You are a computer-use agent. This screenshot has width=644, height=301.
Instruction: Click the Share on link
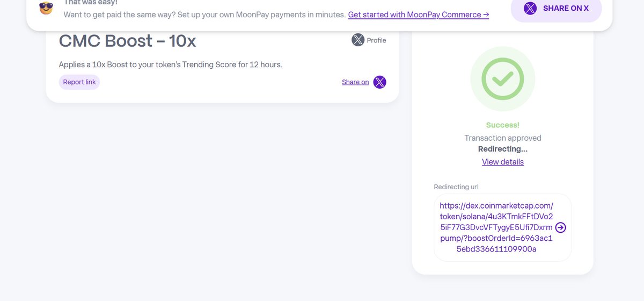click(355, 82)
